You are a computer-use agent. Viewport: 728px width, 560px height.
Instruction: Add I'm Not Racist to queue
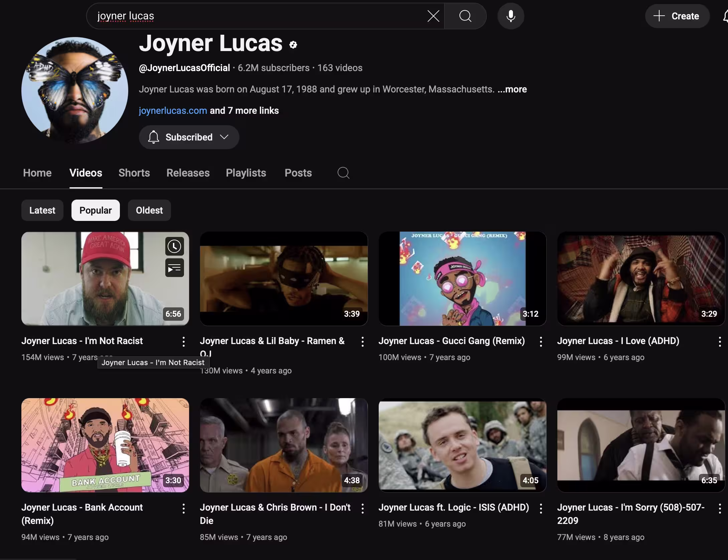tap(174, 268)
